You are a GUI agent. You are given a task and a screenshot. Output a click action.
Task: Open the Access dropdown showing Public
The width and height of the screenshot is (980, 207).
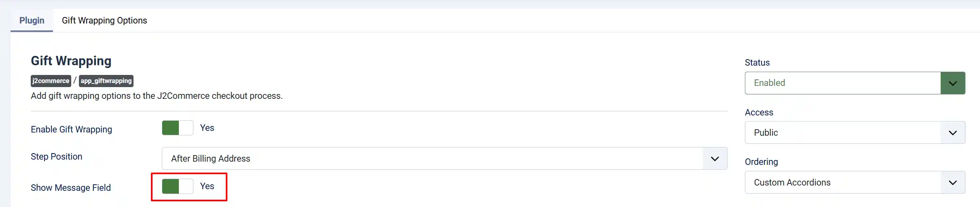[855, 133]
